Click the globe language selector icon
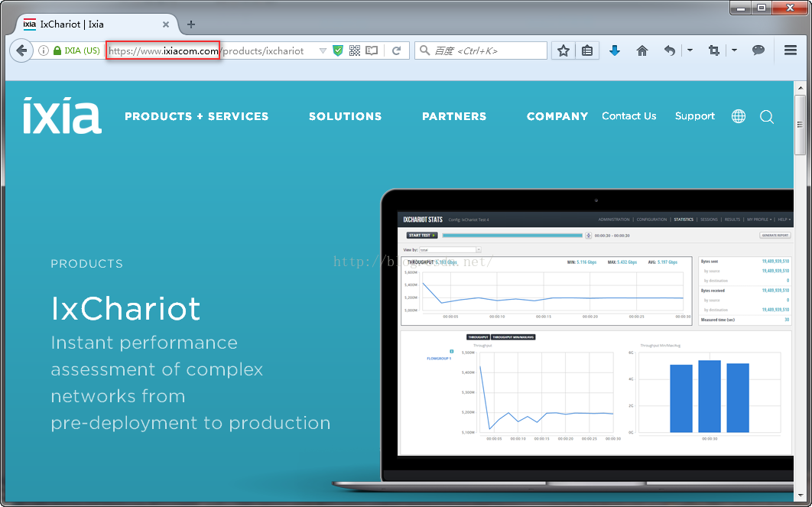 point(739,116)
